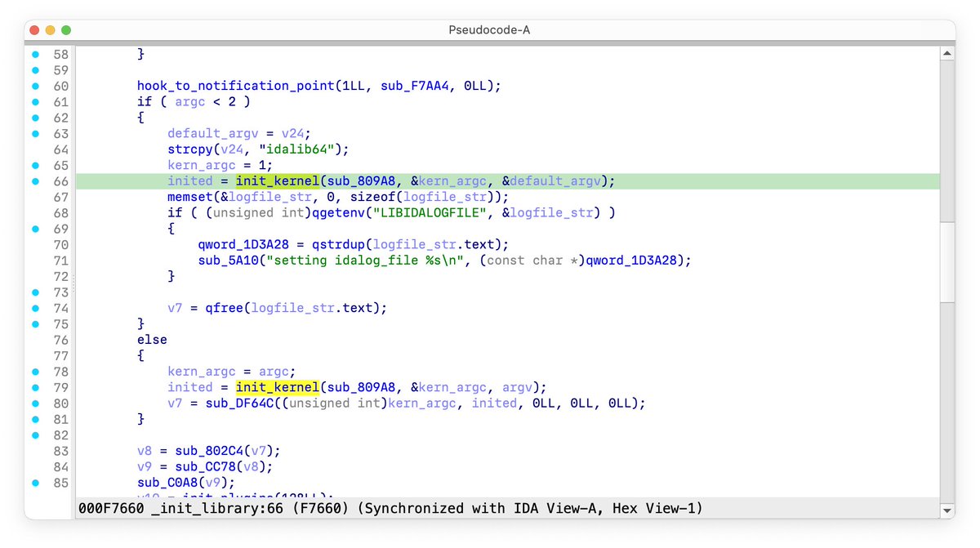Toggle breakpoint dot on line 79
This screenshot has width=980, height=548.
pos(35,387)
